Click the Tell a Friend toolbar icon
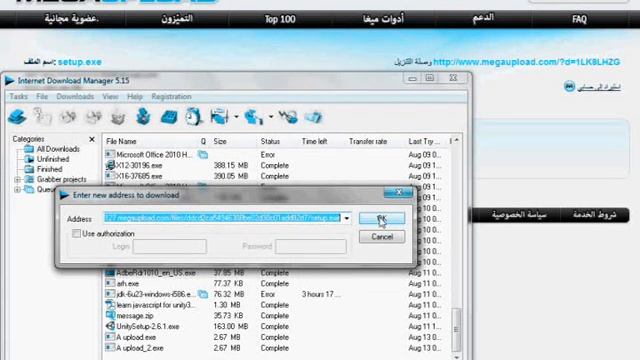 (313, 117)
